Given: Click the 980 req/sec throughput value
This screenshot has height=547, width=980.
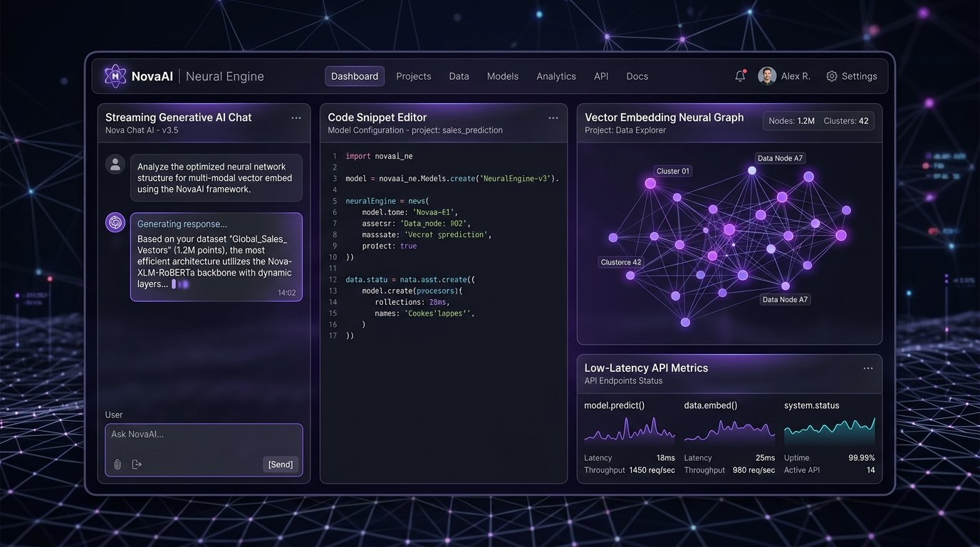Looking at the screenshot, I should [754, 470].
